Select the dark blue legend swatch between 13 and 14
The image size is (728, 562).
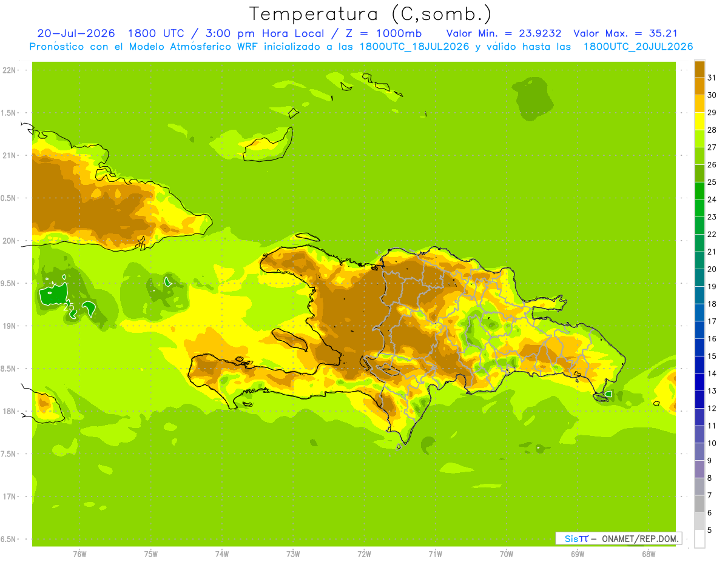tap(699, 382)
